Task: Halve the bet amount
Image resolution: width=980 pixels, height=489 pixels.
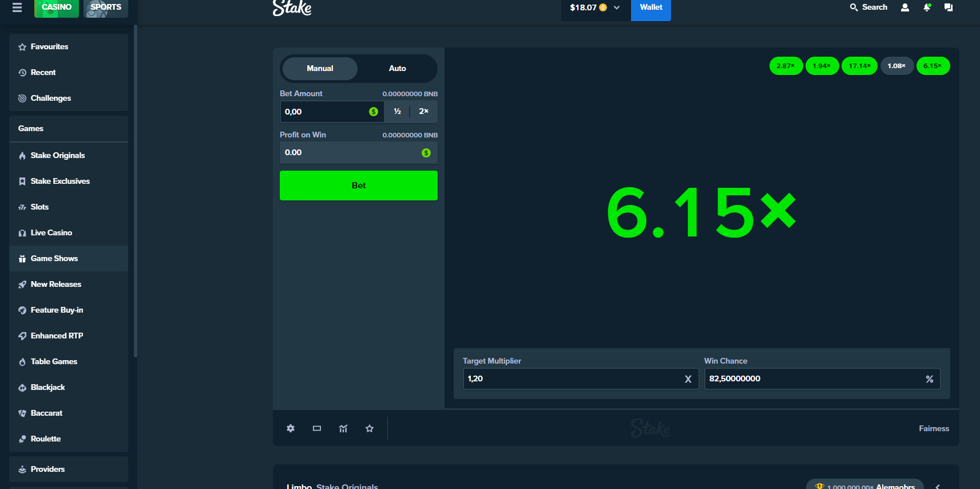Action: [x=397, y=112]
